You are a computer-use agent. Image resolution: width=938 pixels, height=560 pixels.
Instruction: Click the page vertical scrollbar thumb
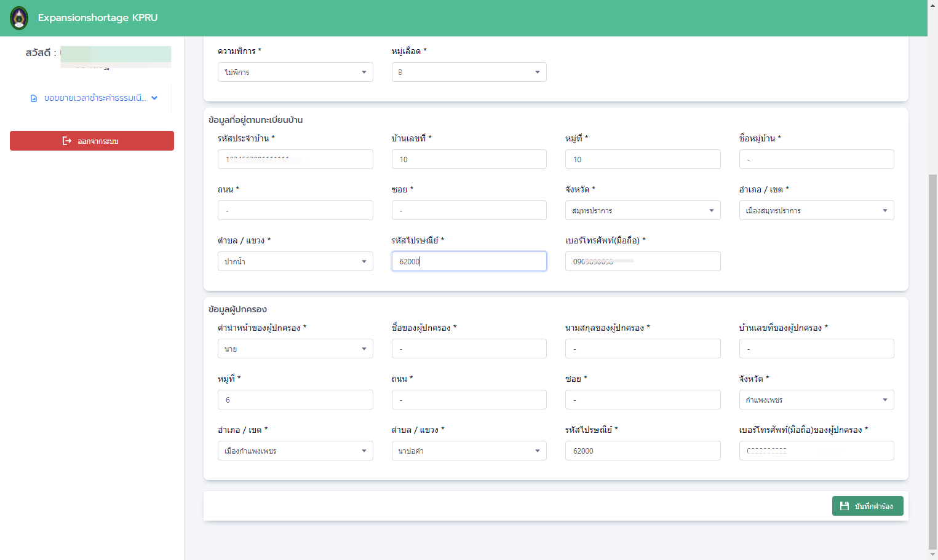point(932,361)
